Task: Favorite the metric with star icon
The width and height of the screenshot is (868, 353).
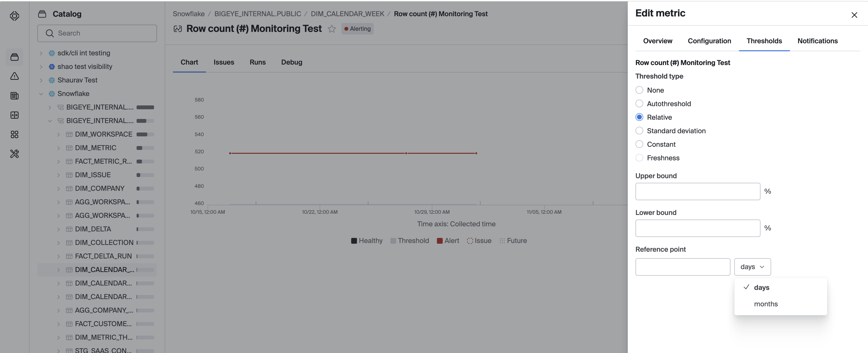Action: coord(332,29)
